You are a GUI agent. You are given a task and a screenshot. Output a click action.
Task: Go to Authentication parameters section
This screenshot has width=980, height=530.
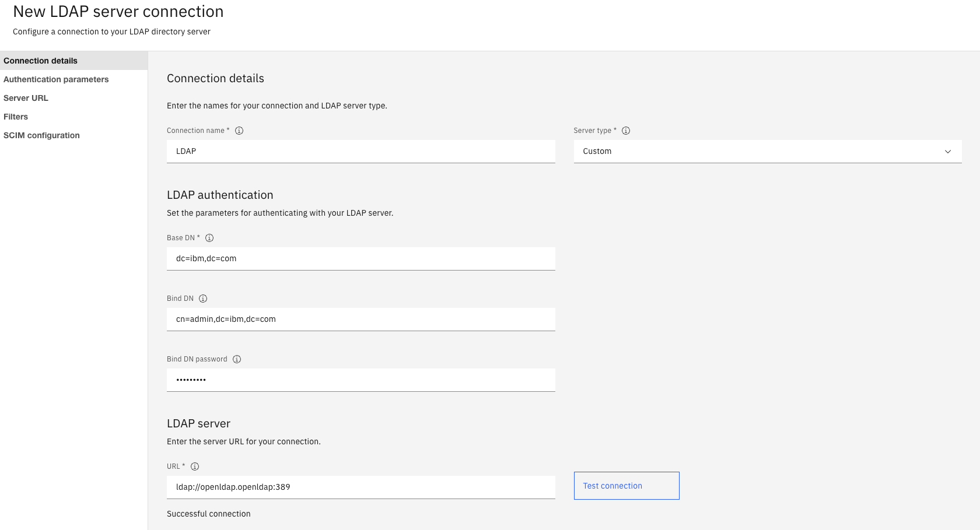(56, 79)
